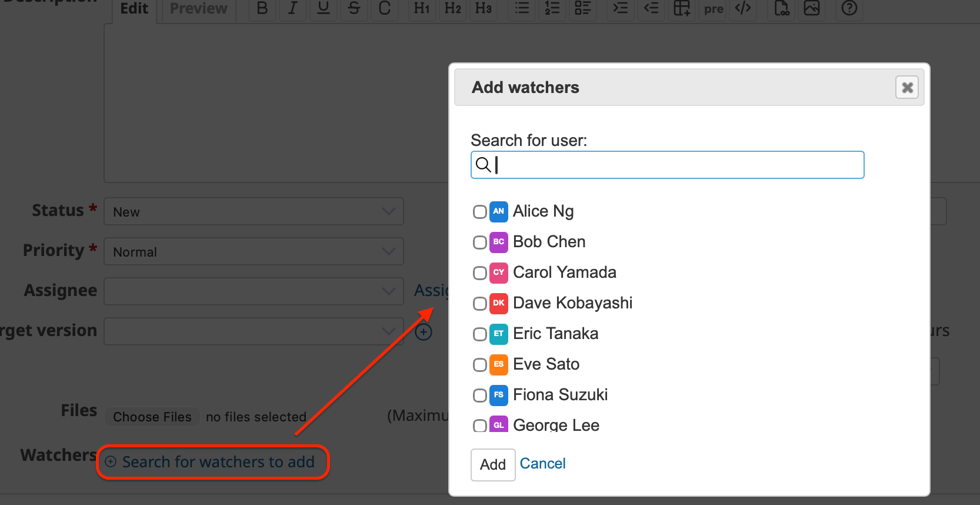Screen dimensions: 980x505
Task: Expand the Priority dropdown set to Normal
Action: [254, 252]
